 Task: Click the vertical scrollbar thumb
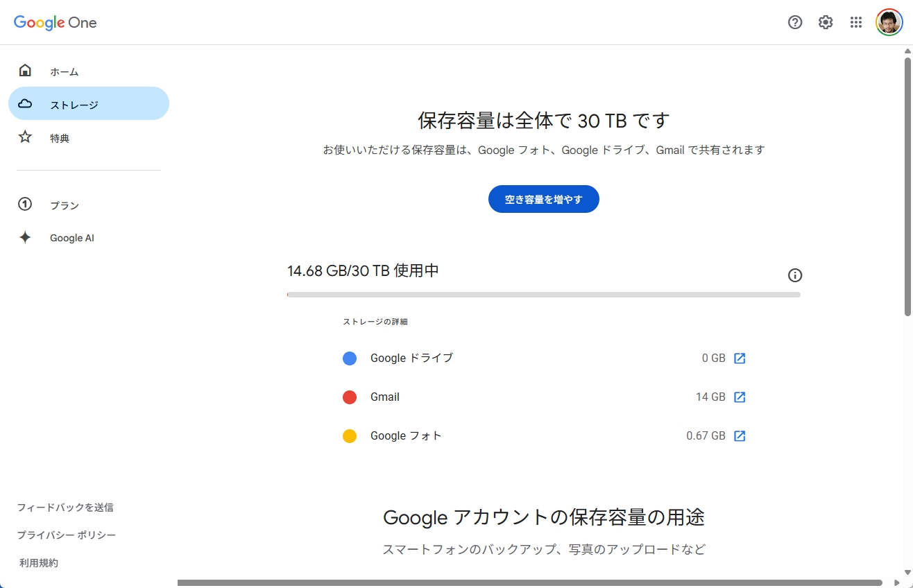pyautogui.click(x=907, y=186)
